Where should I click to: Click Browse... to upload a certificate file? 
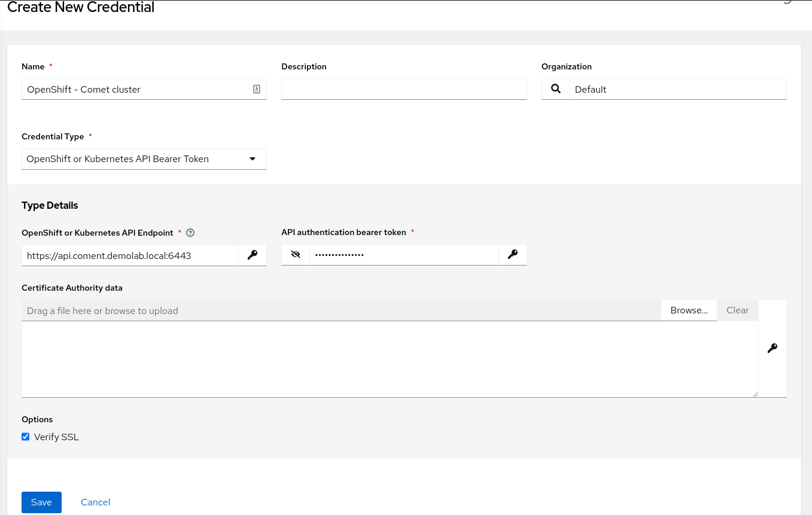[689, 310]
